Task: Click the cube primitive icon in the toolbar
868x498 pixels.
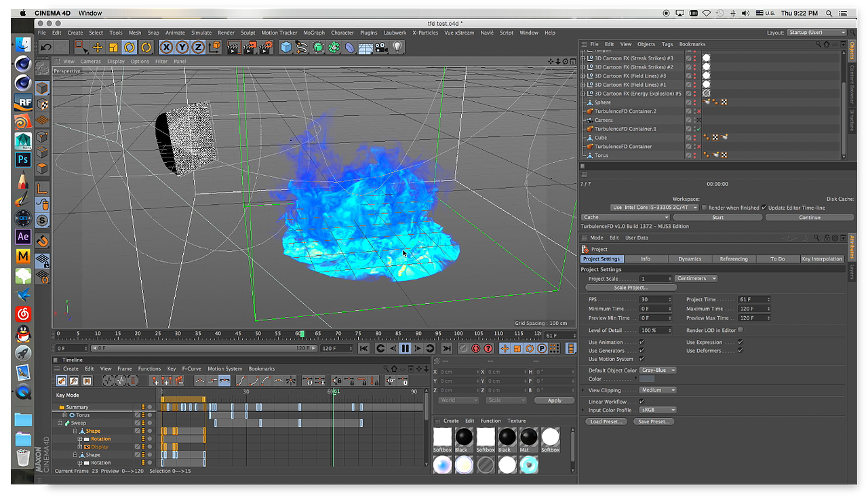Action: 286,47
